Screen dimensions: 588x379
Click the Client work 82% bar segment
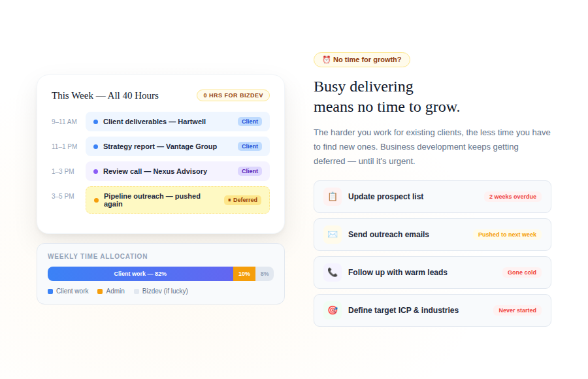[x=140, y=274]
